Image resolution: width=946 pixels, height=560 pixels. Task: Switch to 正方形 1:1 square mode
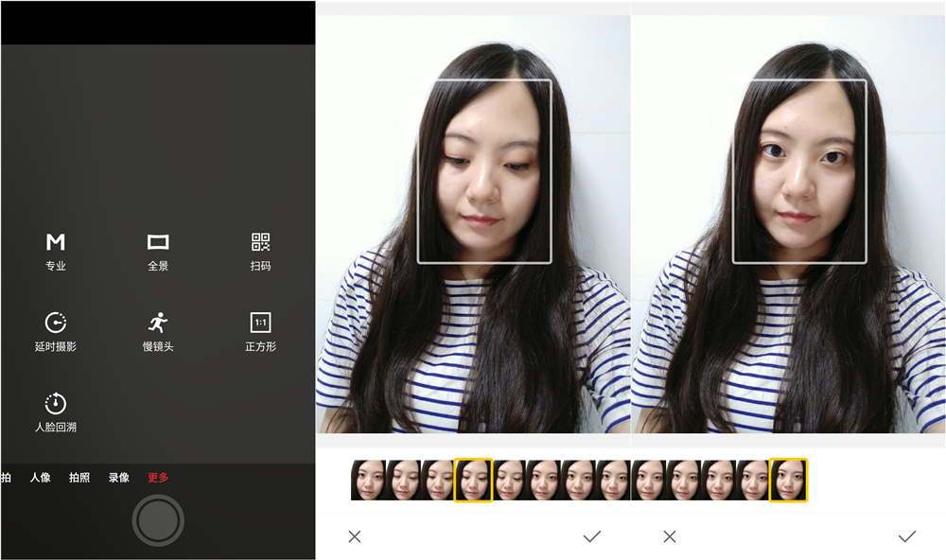coord(261,332)
